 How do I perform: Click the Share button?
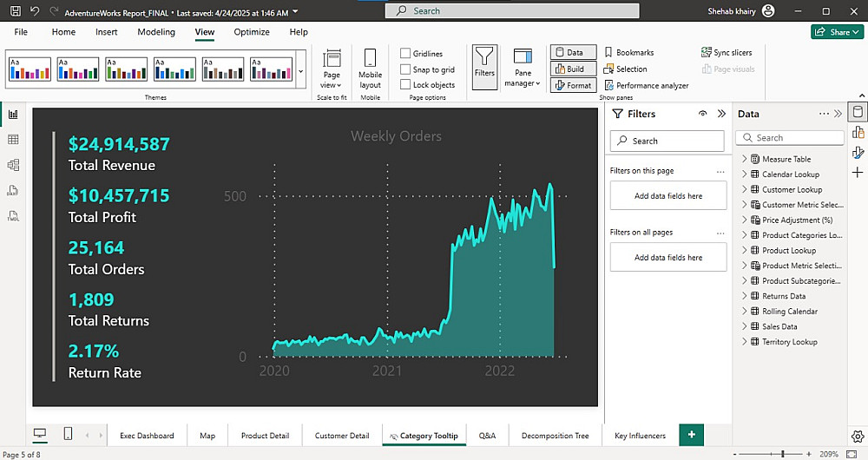[837, 31]
